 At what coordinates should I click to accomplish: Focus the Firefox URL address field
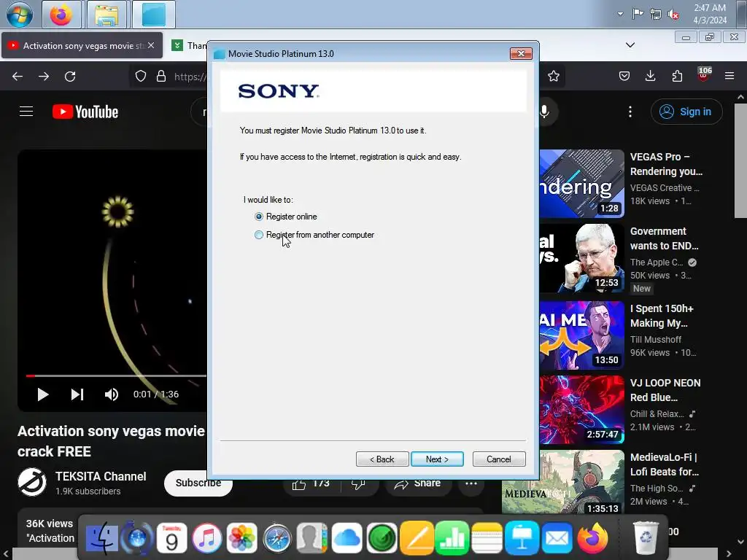(190, 76)
